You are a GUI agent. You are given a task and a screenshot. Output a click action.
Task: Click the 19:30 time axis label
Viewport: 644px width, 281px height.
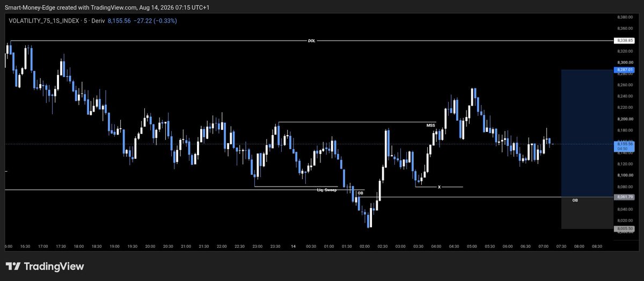132,246
